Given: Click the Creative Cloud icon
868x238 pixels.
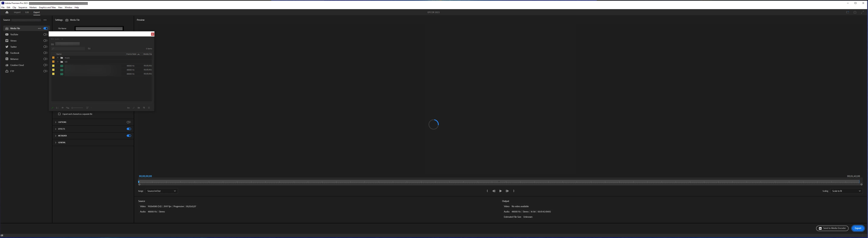Looking at the screenshot, I should pyautogui.click(x=7, y=65).
